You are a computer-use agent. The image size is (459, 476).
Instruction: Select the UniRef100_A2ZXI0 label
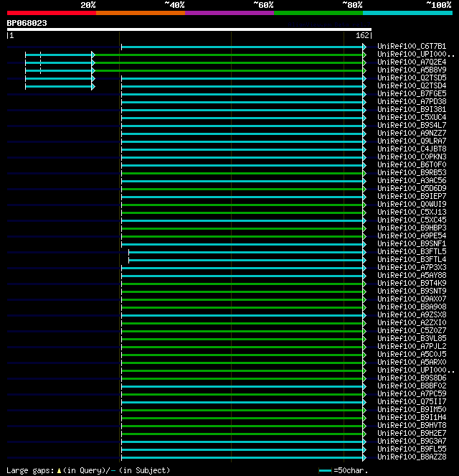(x=412, y=322)
